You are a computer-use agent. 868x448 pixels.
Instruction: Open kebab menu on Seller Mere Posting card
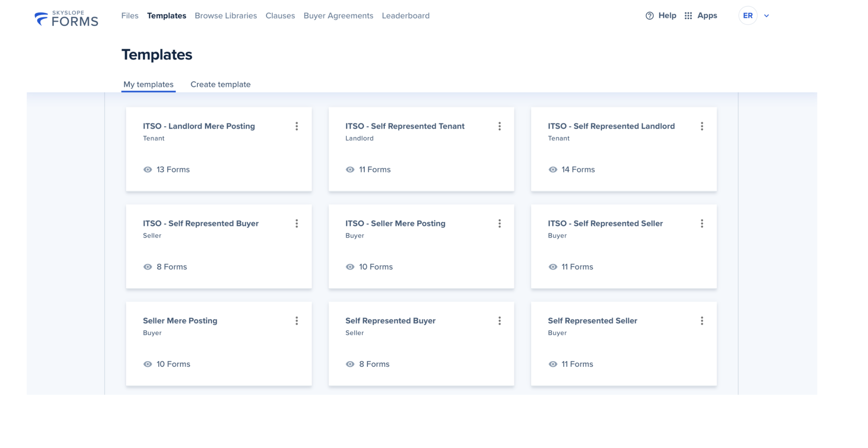[297, 321]
